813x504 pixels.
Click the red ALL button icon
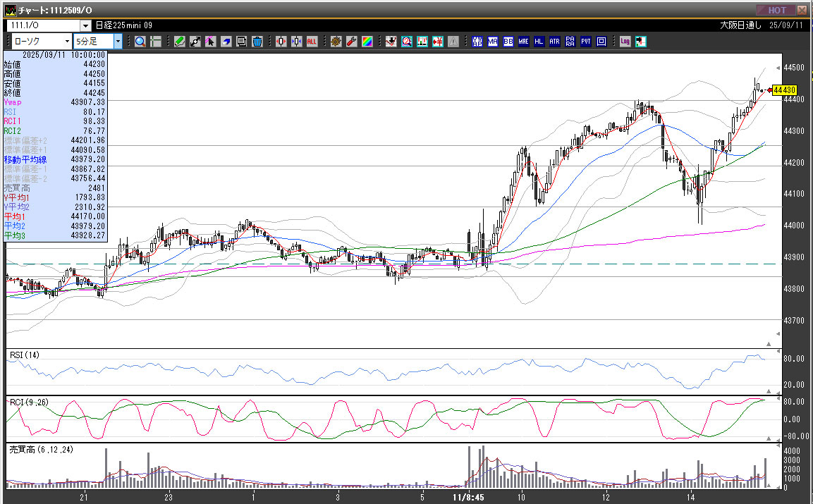[x=312, y=42]
